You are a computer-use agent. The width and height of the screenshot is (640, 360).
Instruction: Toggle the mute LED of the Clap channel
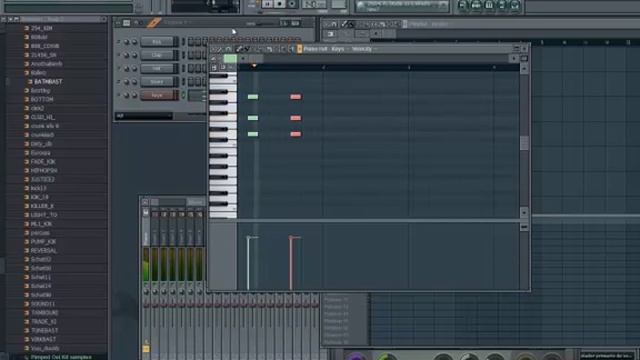[119, 55]
